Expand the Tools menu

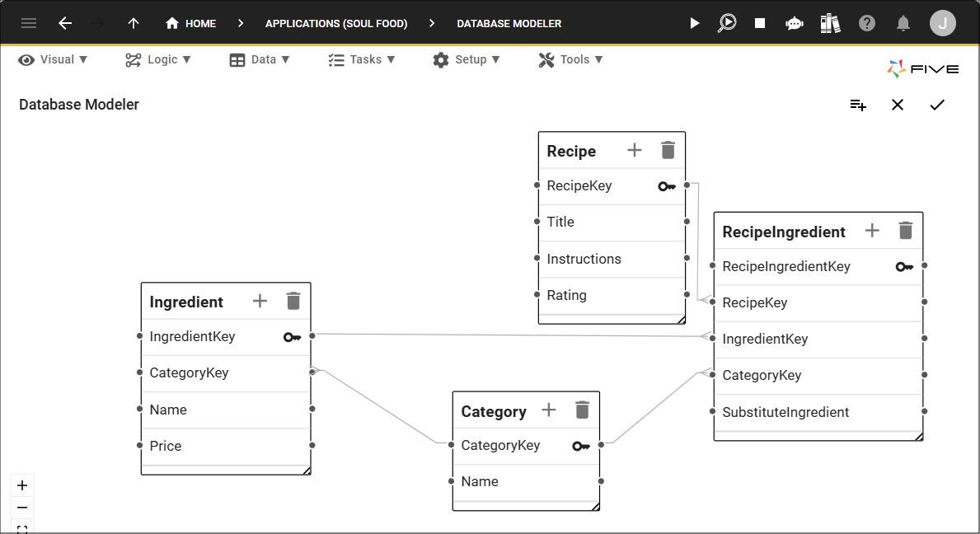(x=570, y=59)
